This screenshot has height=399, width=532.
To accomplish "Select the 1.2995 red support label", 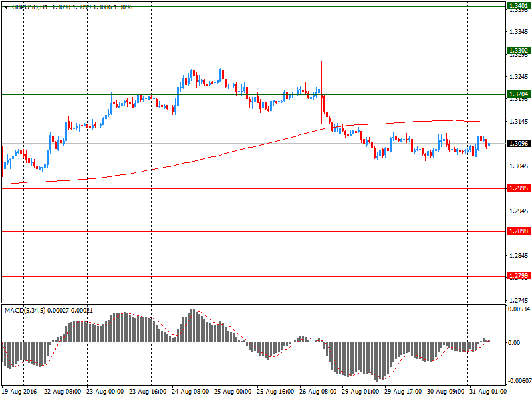I will pos(519,188).
